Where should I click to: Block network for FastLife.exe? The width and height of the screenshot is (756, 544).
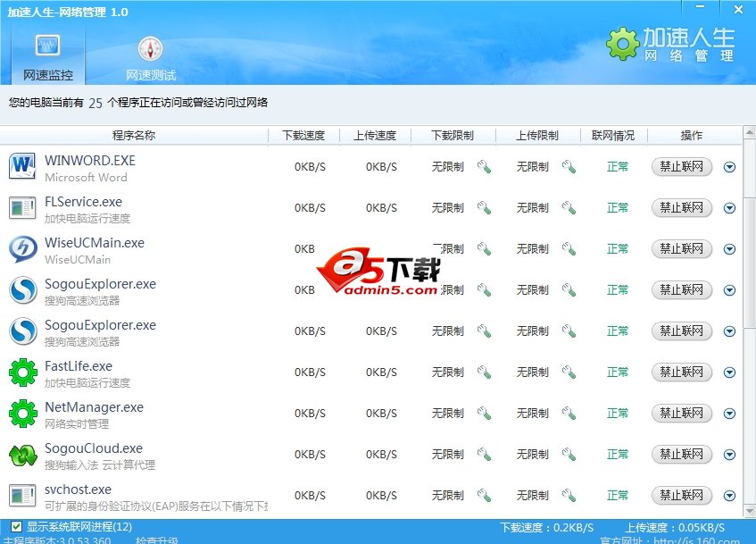pos(682,372)
